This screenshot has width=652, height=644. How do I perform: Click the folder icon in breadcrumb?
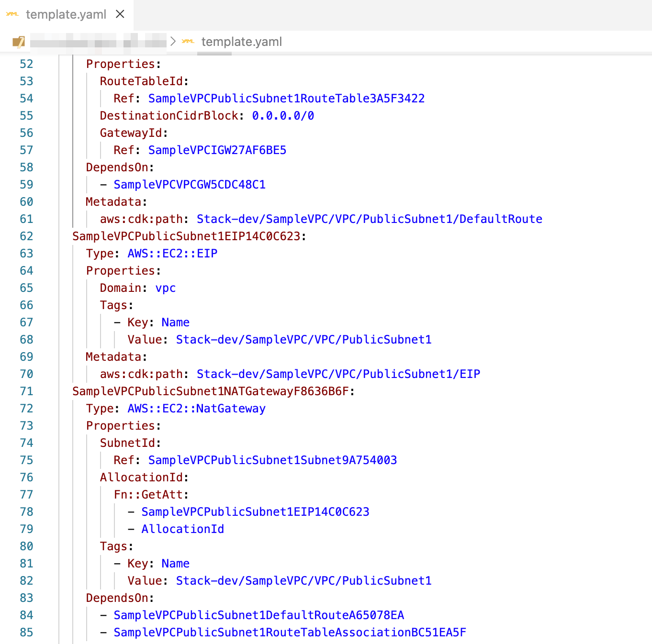[19, 42]
